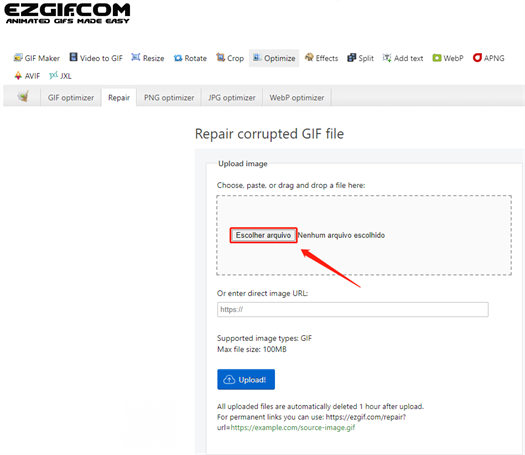
Task: Click the Video to GIF film icon
Action: click(x=73, y=57)
